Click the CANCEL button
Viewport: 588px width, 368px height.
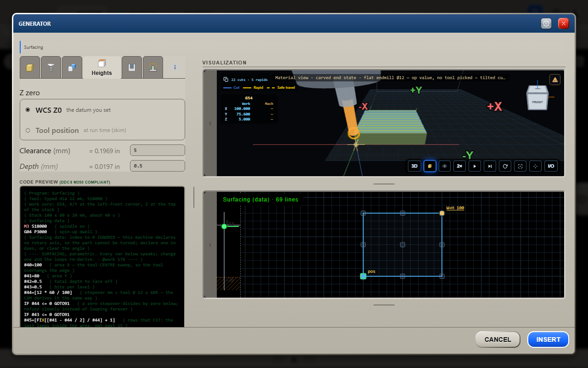pos(498,339)
